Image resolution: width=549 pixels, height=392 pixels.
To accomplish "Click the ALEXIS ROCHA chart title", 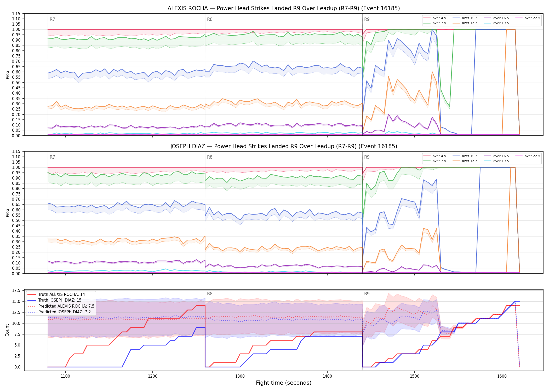I will click(284, 8).
